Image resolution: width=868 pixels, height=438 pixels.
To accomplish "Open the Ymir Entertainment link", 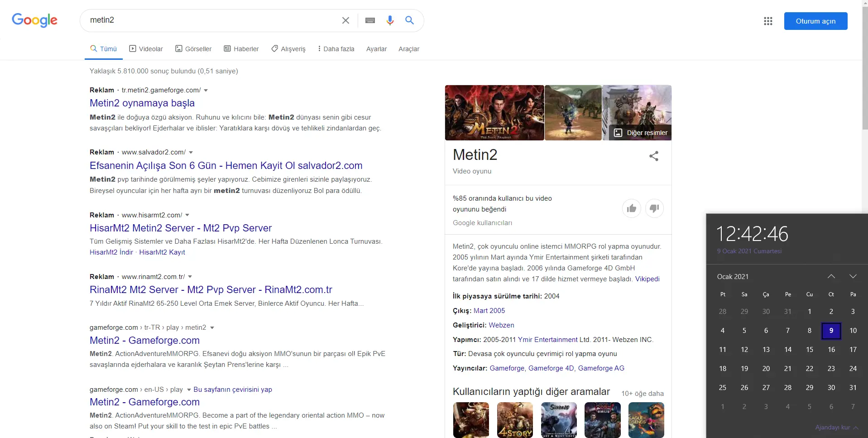I will tap(547, 340).
